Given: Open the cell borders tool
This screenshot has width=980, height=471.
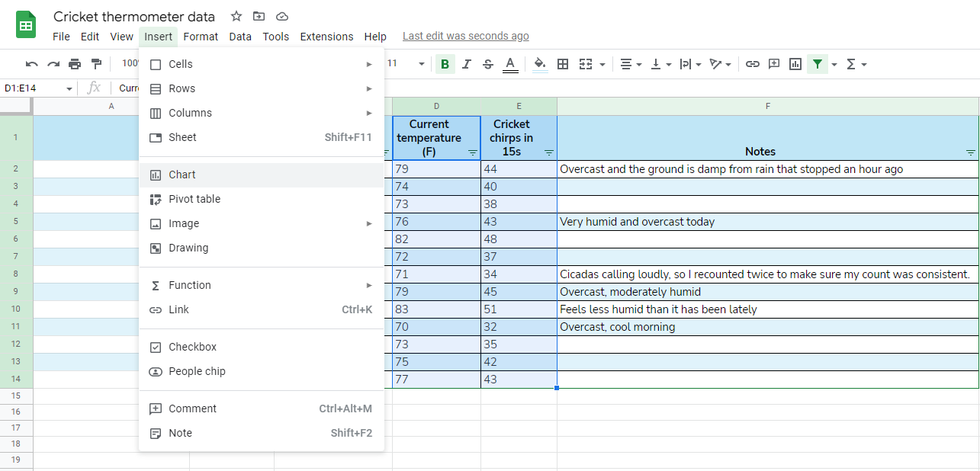Looking at the screenshot, I should 563,64.
